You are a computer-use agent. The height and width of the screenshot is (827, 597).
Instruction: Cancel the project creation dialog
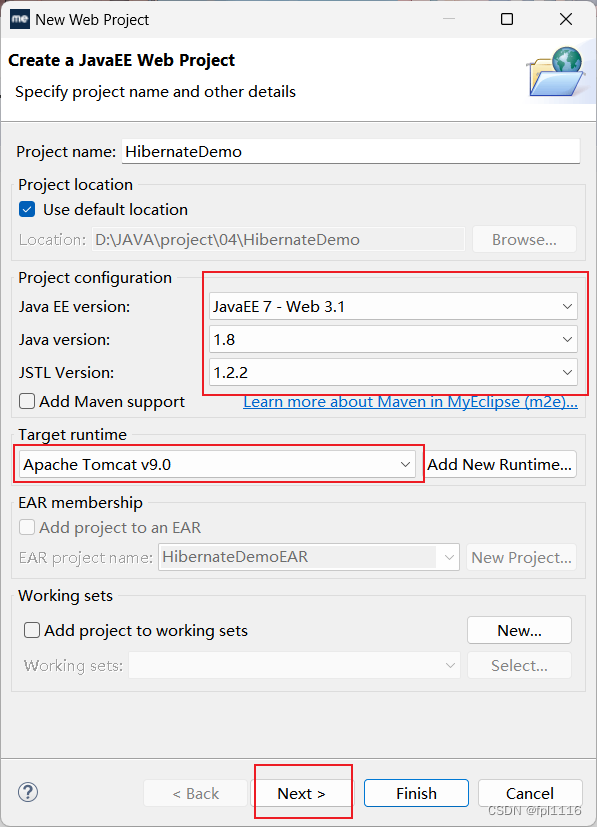point(530,793)
